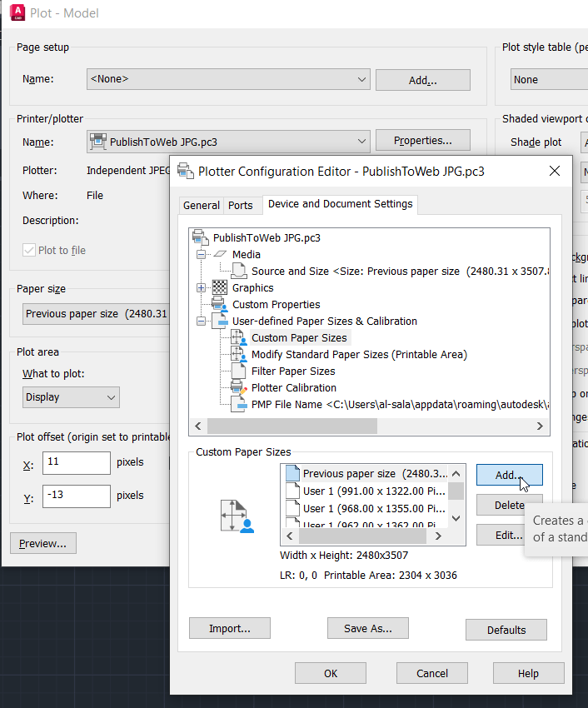
Task: Click page icon of User 1 991.00 x 1322.00 entry
Action: 292,491
